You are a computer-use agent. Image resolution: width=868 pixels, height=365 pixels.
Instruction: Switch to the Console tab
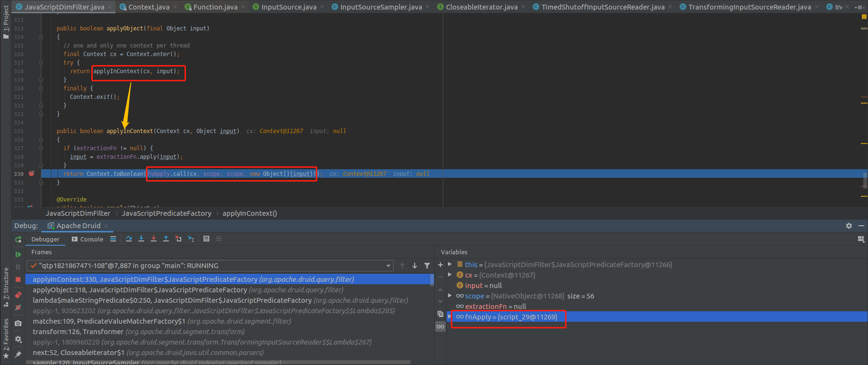[x=88, y=239]
